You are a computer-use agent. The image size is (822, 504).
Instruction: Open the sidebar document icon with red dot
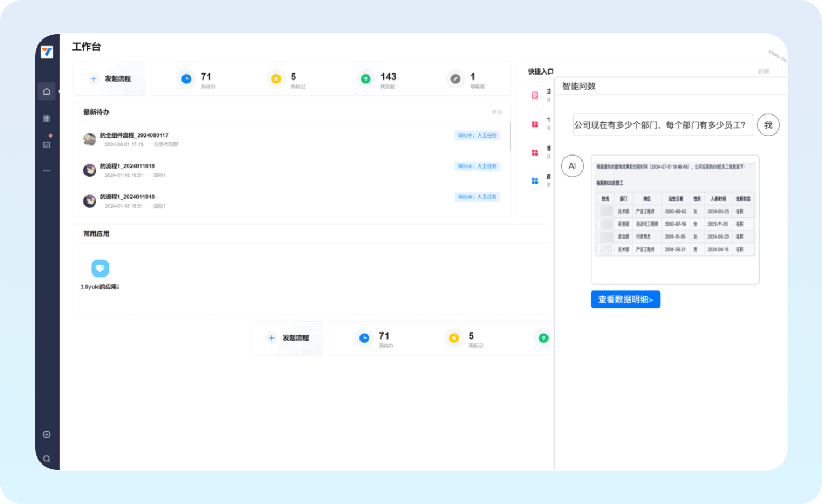pyautogui.click(x=47, y=145)
